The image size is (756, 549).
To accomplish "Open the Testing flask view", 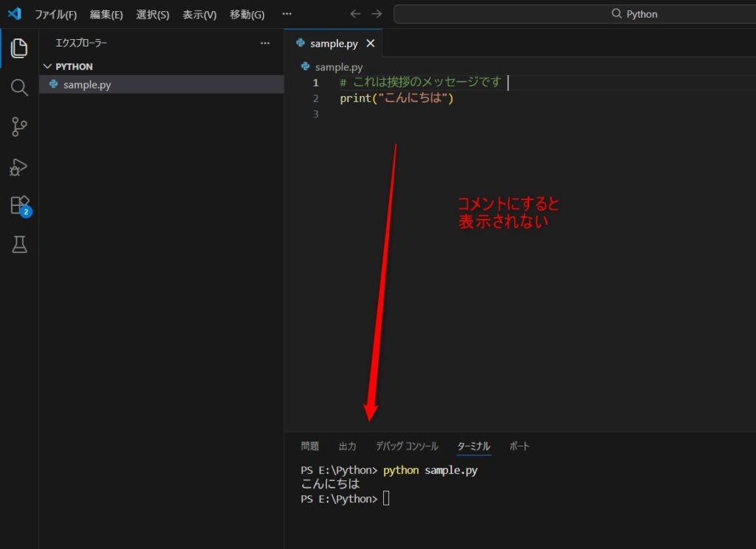I will [x=18, y=244].
